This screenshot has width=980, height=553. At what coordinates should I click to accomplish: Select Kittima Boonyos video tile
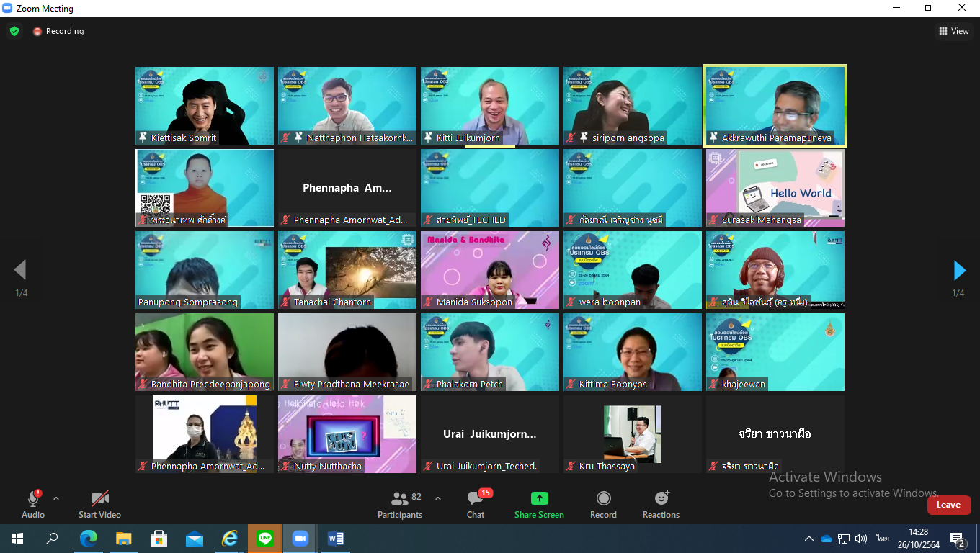633,352
